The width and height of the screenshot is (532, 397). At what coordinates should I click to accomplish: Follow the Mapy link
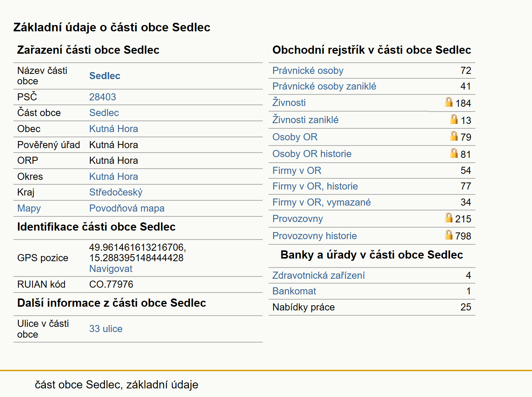(x=29, y=208)
